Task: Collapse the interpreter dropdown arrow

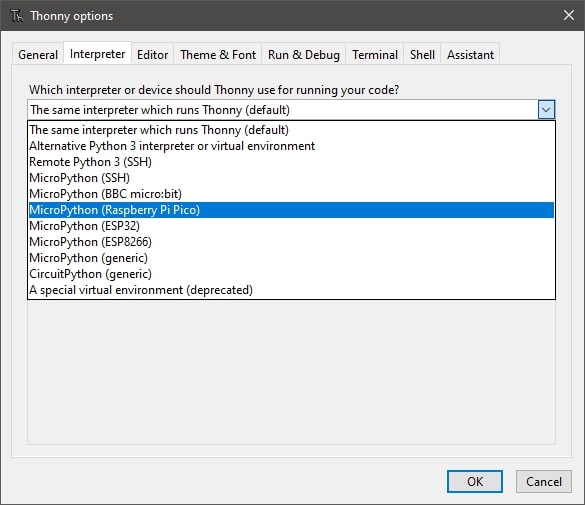Action: 546,110
